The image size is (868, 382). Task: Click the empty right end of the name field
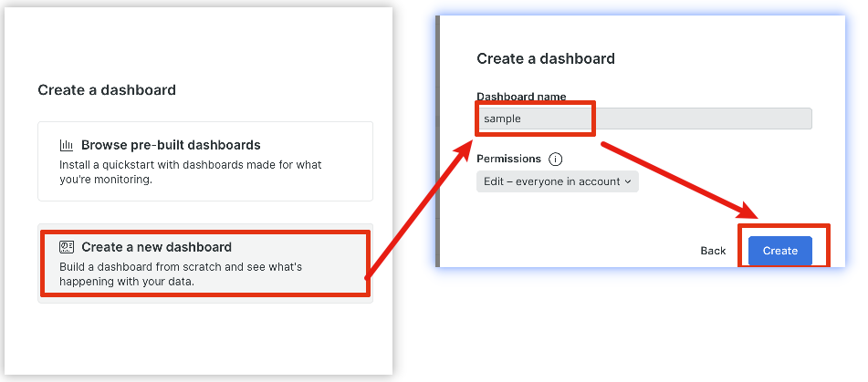pos(776,119)
